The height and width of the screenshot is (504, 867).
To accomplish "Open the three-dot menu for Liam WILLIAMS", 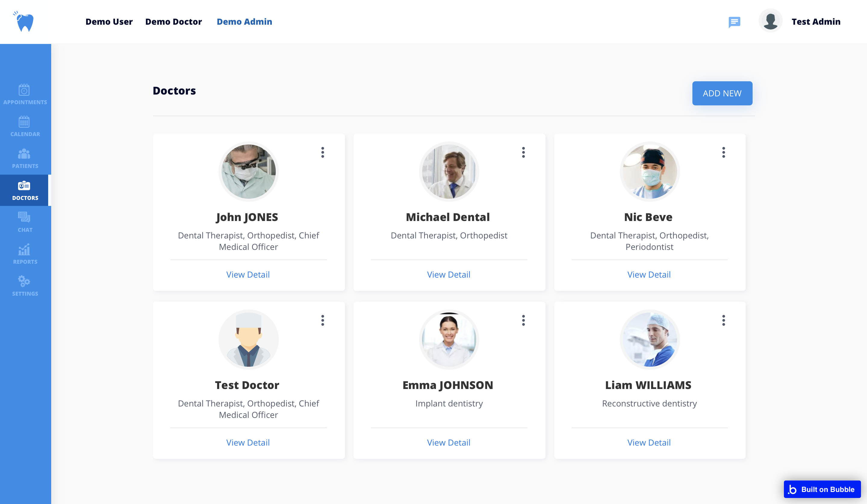I will tap(723, 320).
